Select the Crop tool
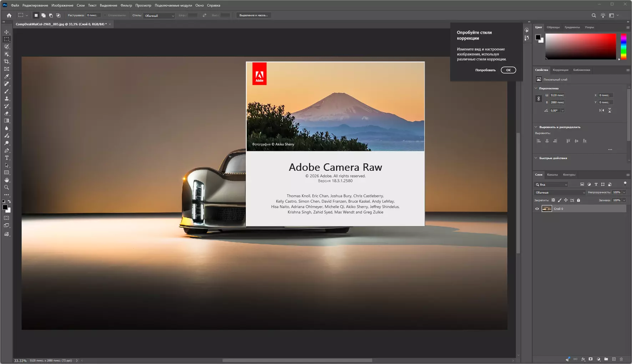 coord(6,61)
